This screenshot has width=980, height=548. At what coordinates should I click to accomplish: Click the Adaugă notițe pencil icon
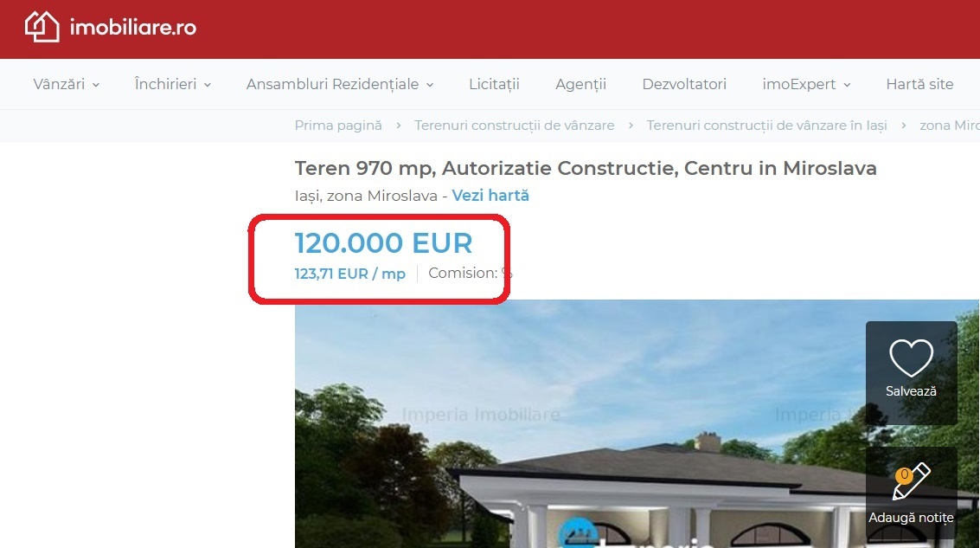[912, 481]
